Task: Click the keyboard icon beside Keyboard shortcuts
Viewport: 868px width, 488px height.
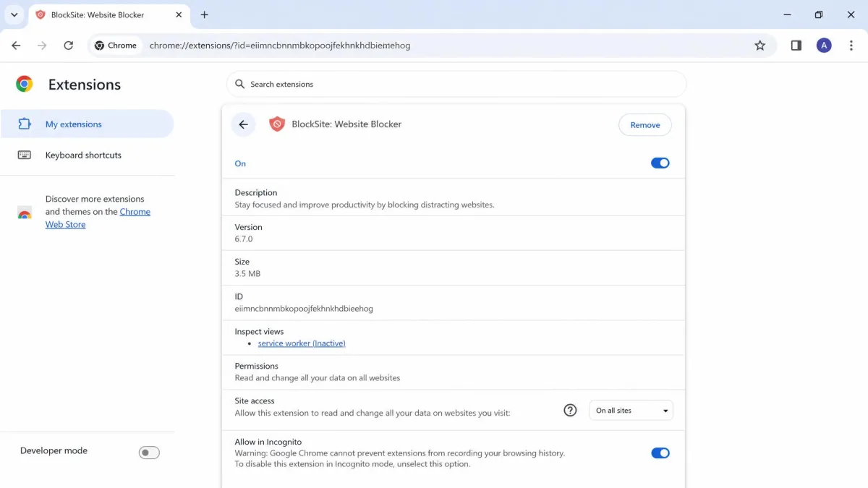Action: [25, 155]
